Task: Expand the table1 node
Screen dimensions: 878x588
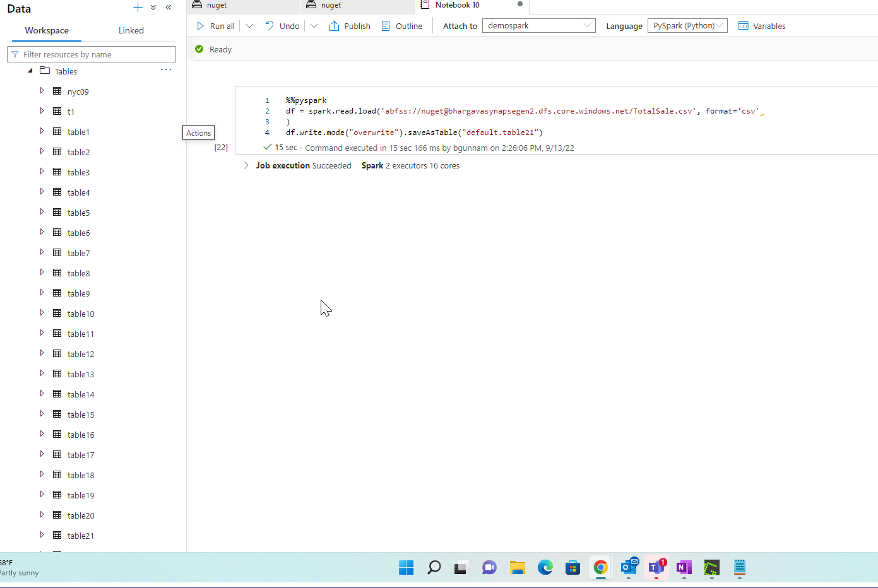Action: [42, 131]
